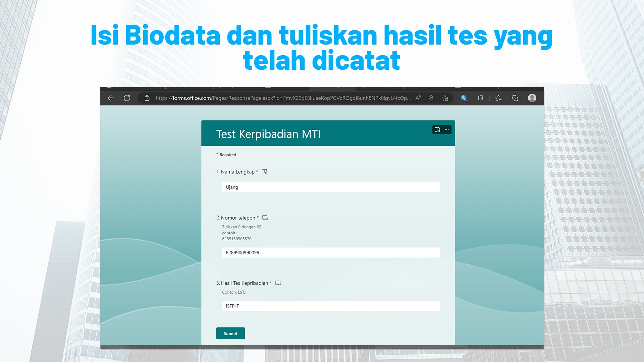Screen dimensions: 644x362
Task: Open Immersive Reader in form header
Action: coord(437,130)
